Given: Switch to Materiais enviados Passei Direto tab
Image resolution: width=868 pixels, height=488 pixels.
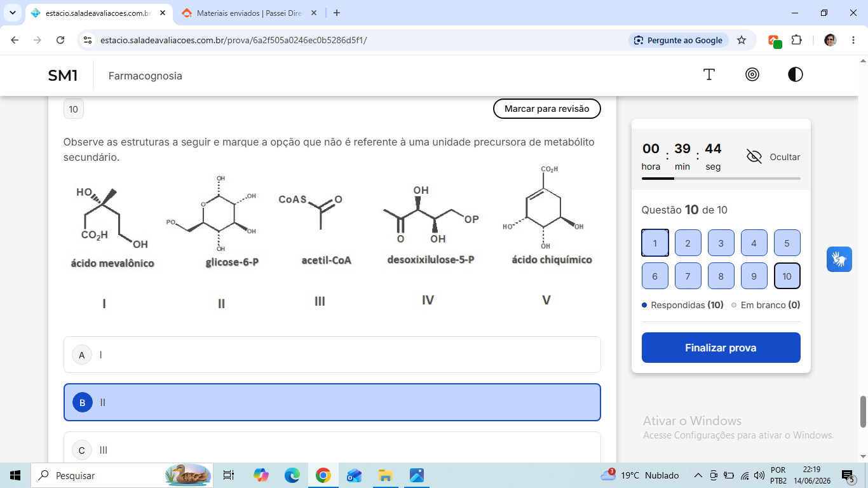Looking at the screenshot, I should click(x=250, y=13).
